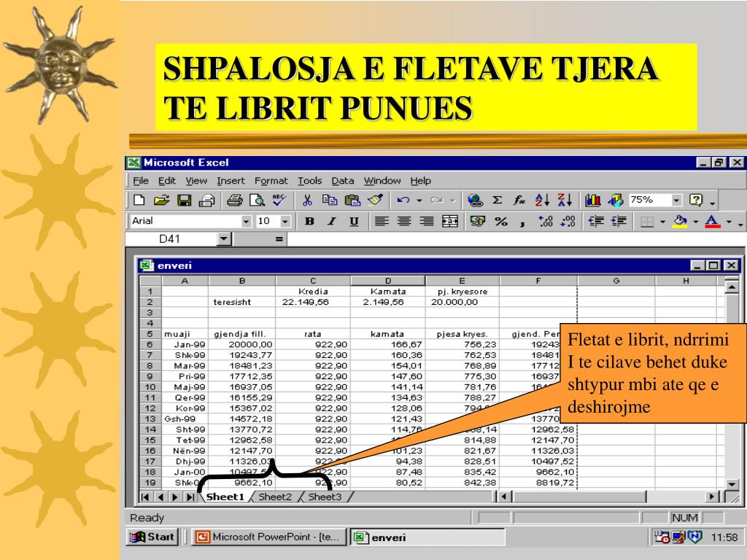Cut selection with the scissors icon
The height and width of the screenshot is (560, 747).
tap(307, 200)
